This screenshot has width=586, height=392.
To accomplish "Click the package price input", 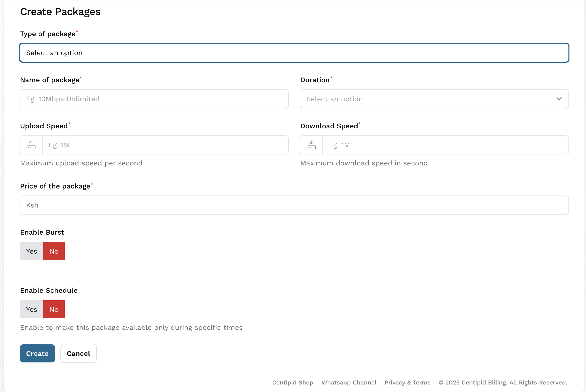I will click(x=306, y=205).
